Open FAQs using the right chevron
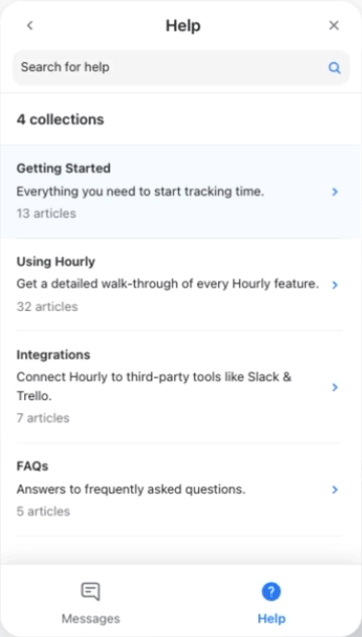This screenshot has height=637, width=362. pos(335,490)
